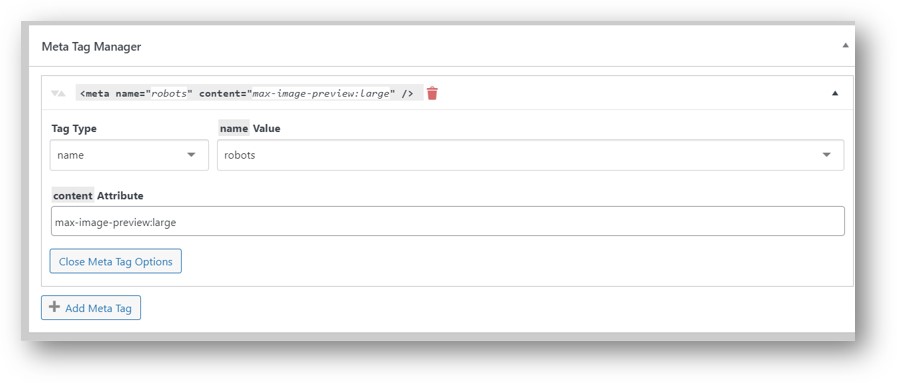Delete the robots meta tag with trash icon
The width and height of the screenshot is (897, 383).
tap(432, 93)
